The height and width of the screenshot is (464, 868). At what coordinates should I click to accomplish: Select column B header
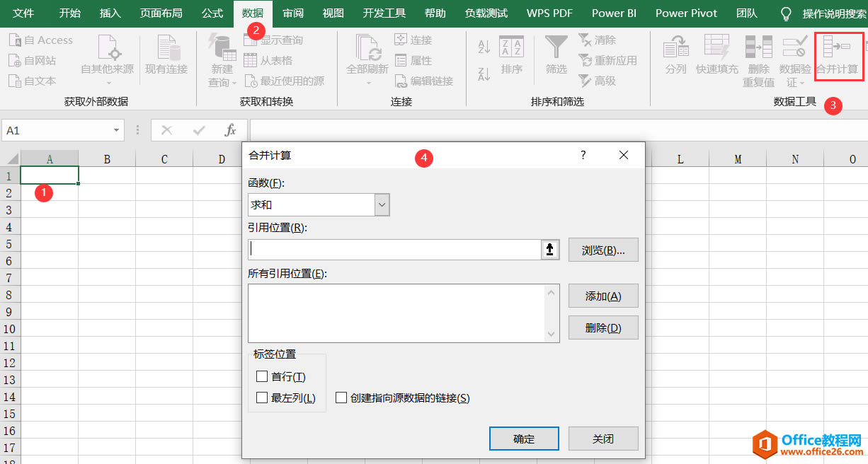click(x=107, y=159)
